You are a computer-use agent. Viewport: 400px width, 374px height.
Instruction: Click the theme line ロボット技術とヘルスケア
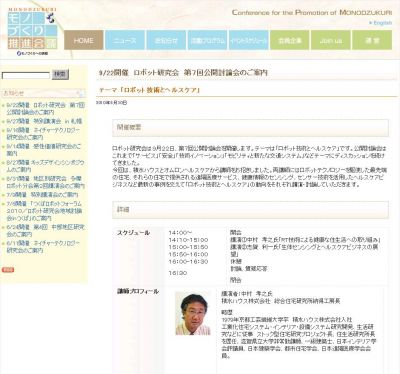[x=150, y=90]
